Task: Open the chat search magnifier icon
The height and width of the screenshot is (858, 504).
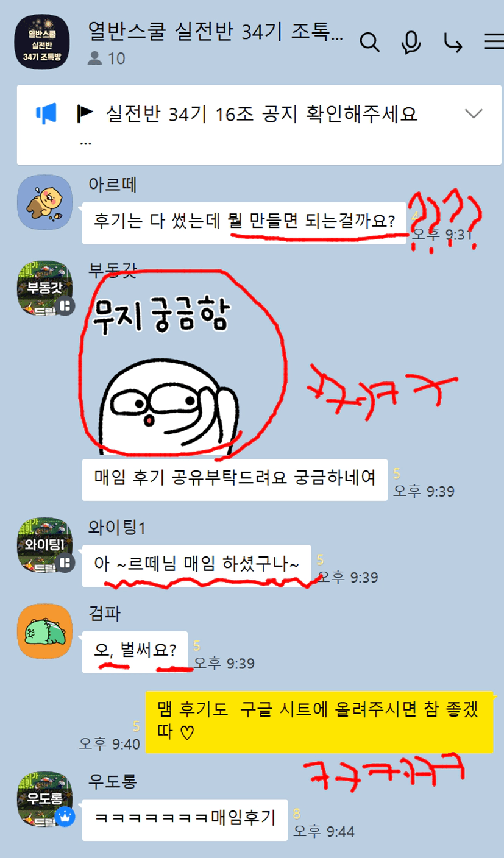Action: (x=370, y=42)
